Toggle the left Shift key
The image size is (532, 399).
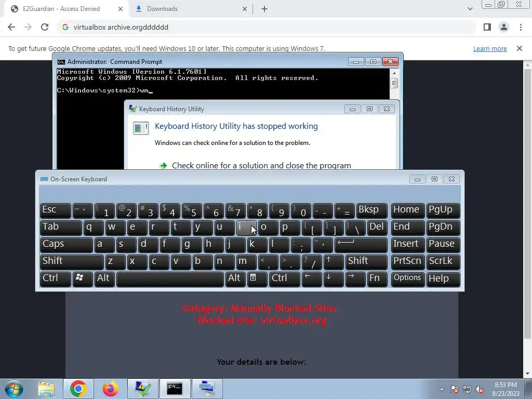click(x=72, y=262)
